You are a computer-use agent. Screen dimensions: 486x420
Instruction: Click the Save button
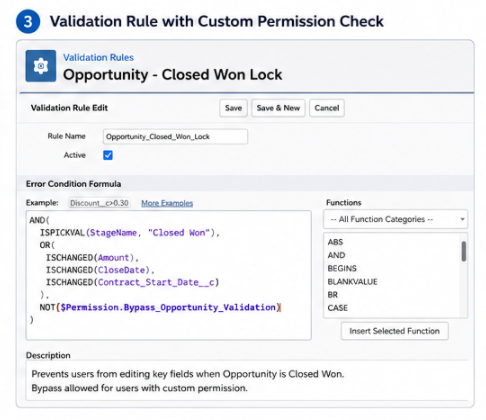pyautogui.click(x=233, y=108)
